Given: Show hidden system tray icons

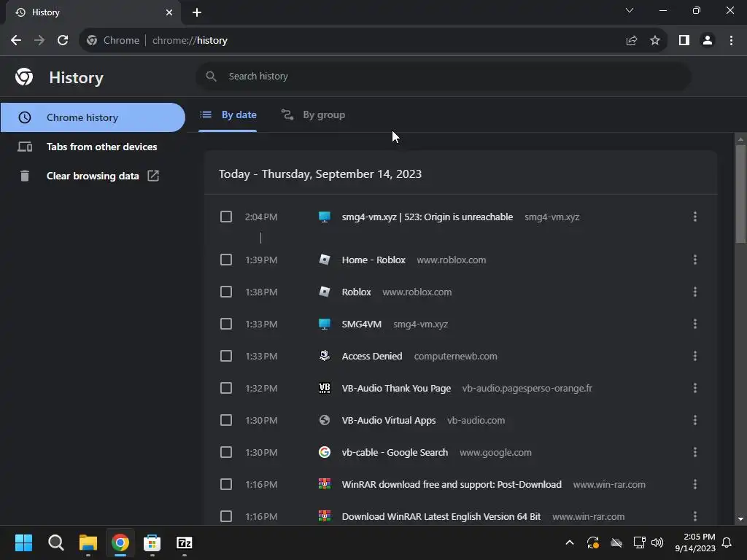Looking at the screenshot, I should click(569, 542).
